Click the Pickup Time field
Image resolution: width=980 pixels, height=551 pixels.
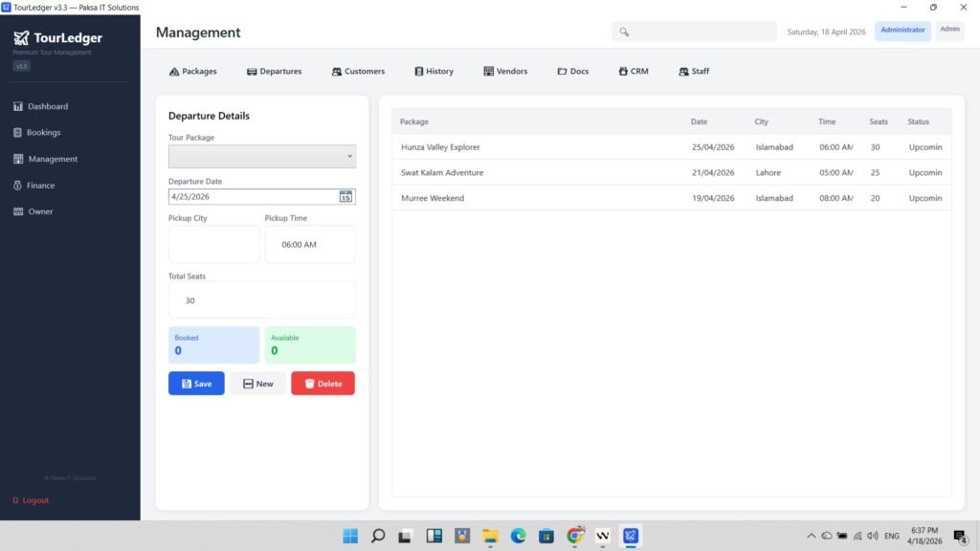pyautogui.click(x=309, y=245)
